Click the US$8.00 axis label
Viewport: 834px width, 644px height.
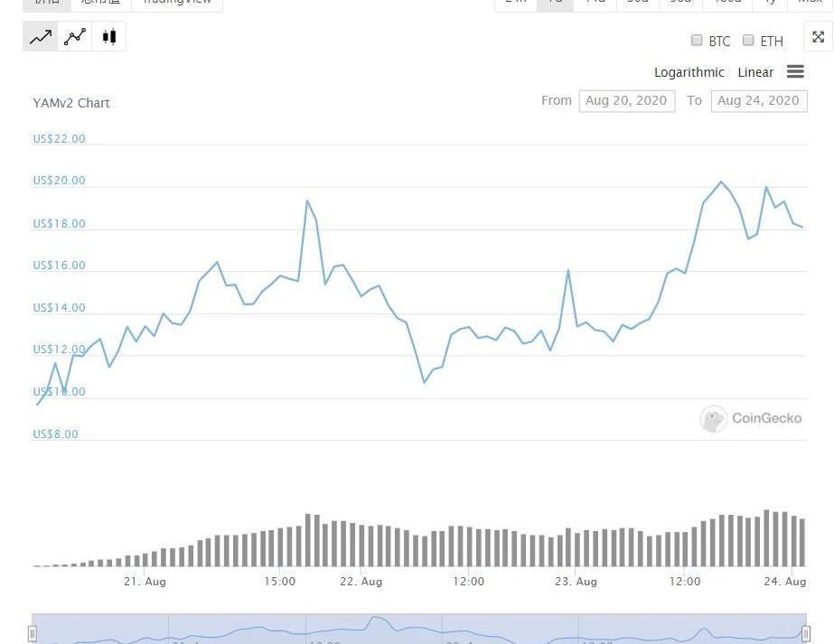pyautogui.click(x=55, y=434)
